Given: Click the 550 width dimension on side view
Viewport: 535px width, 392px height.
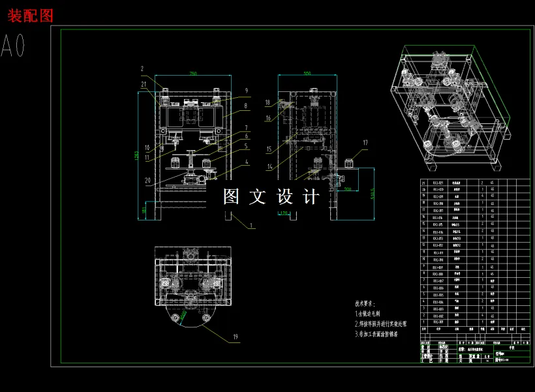Looking at the screenshot, I should coord(307,73).
